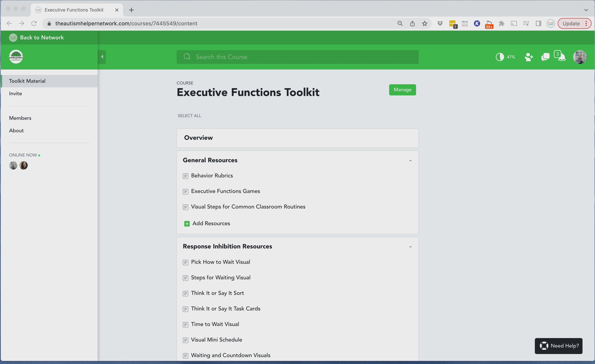Open the Members link in sidebar
The height and width of the screenshot is (364, 595).
click(20, 118)
